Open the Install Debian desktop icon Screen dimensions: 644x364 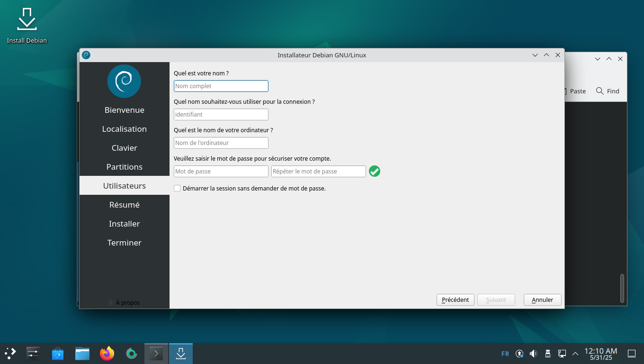tap(27, 26)
